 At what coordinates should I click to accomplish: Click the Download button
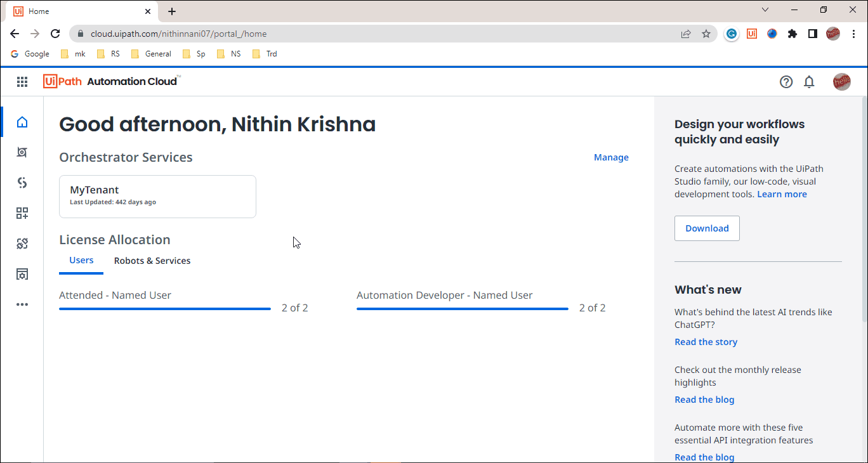pyautogui.click(x=707, y=228)
